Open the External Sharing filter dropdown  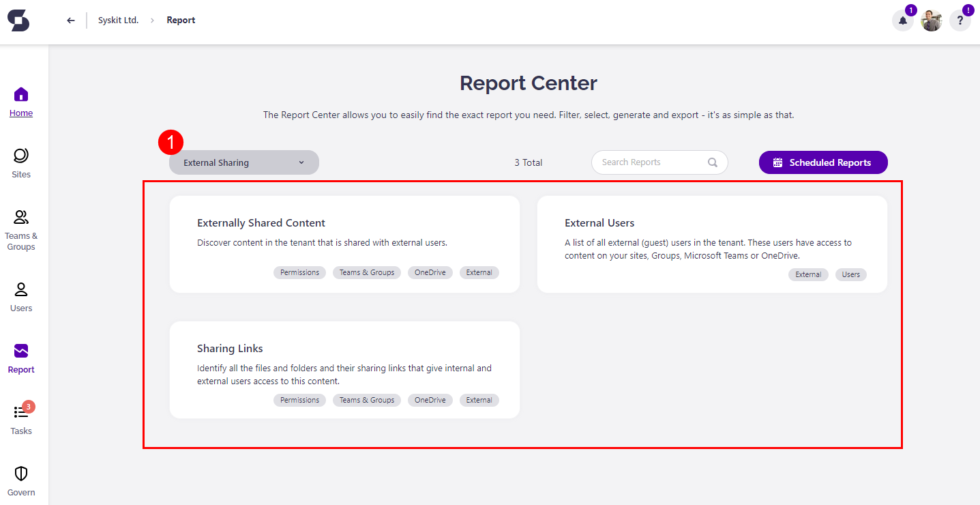243,162
